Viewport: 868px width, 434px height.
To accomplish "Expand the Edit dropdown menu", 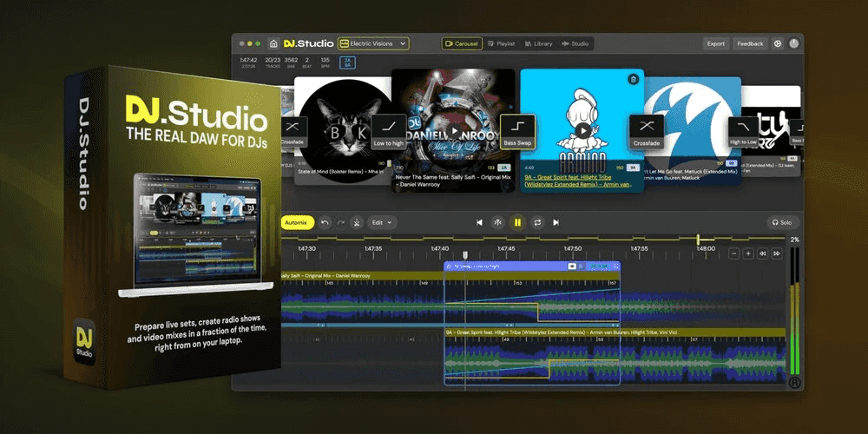I will (381, 222).
